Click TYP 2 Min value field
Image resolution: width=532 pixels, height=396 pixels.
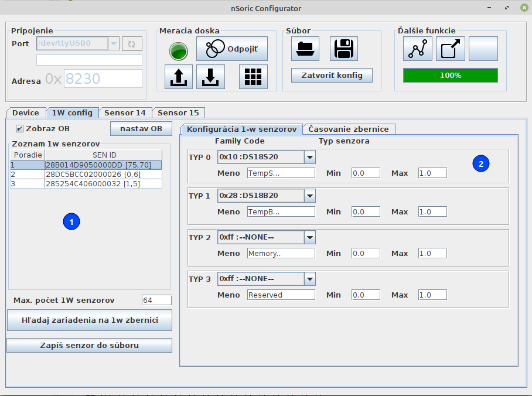tap(366, 254)
